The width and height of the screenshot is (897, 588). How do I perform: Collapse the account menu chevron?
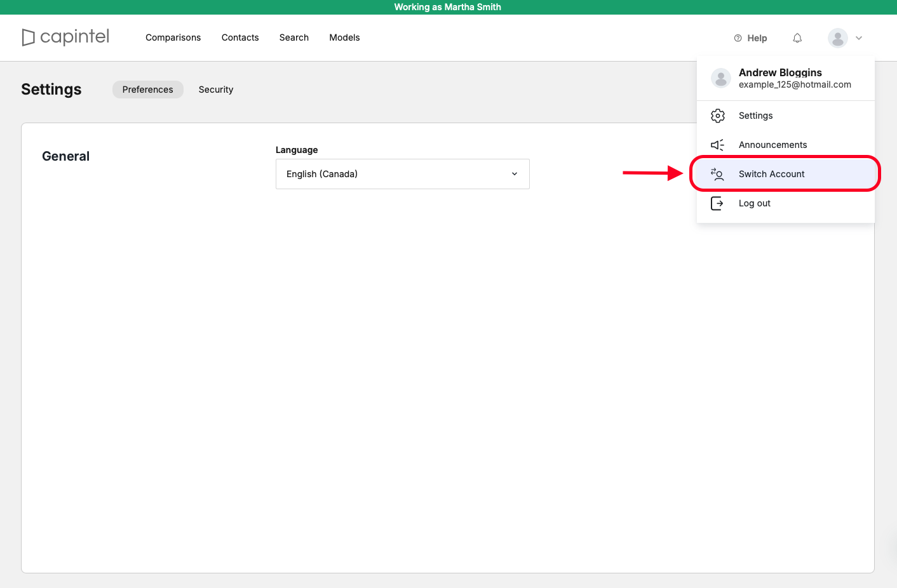(859, 38)
